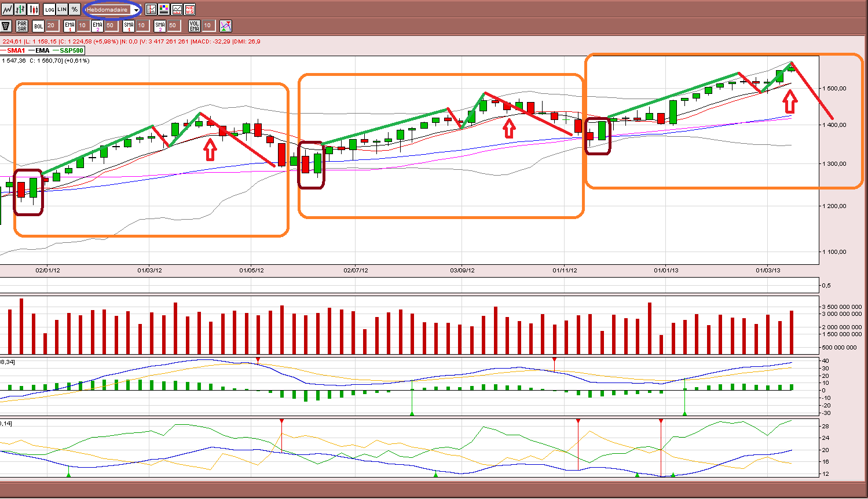
Task: Click the 1 500,00 price axis label
Action: (834, 89)
